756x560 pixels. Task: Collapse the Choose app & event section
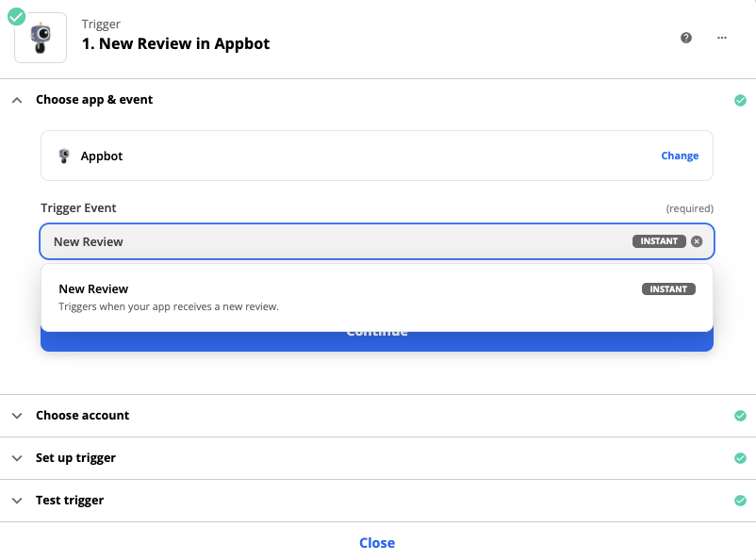coord(17,100)
